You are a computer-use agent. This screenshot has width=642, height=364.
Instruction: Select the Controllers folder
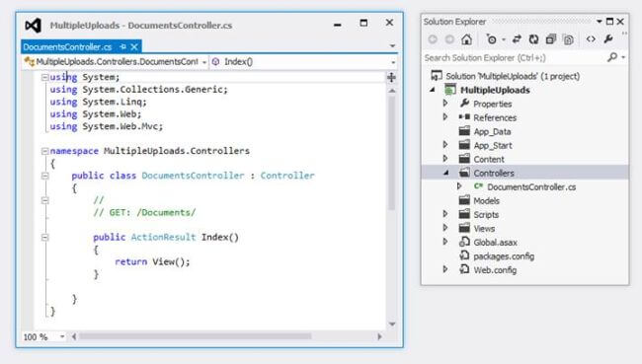coord(494,173)
